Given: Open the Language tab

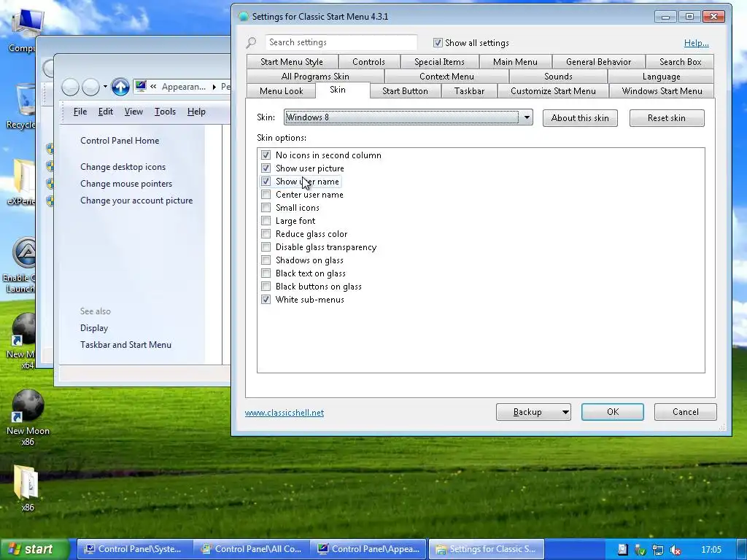Looking at the screenshot, I should (x=661, y=76).
